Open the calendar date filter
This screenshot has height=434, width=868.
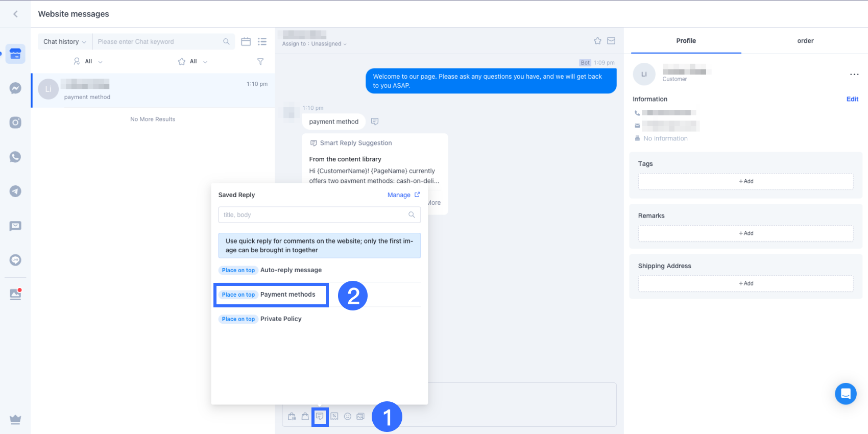click(x=246, y=41)
